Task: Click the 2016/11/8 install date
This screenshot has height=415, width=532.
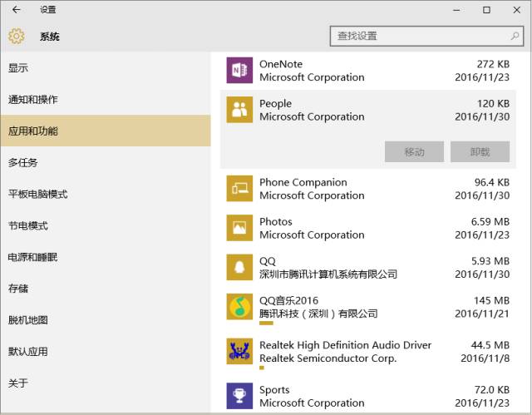Action: tap(485, 358)
